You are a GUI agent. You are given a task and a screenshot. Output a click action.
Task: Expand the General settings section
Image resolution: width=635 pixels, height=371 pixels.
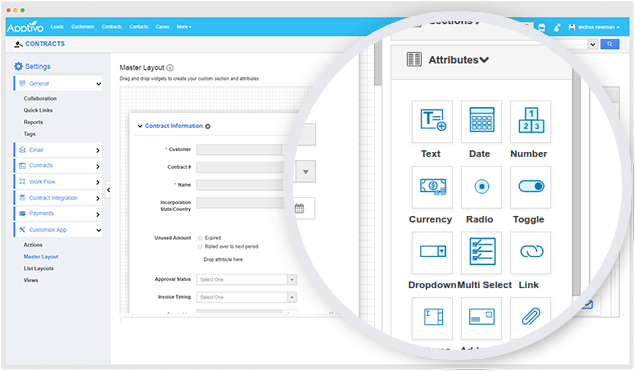[58, 83]
